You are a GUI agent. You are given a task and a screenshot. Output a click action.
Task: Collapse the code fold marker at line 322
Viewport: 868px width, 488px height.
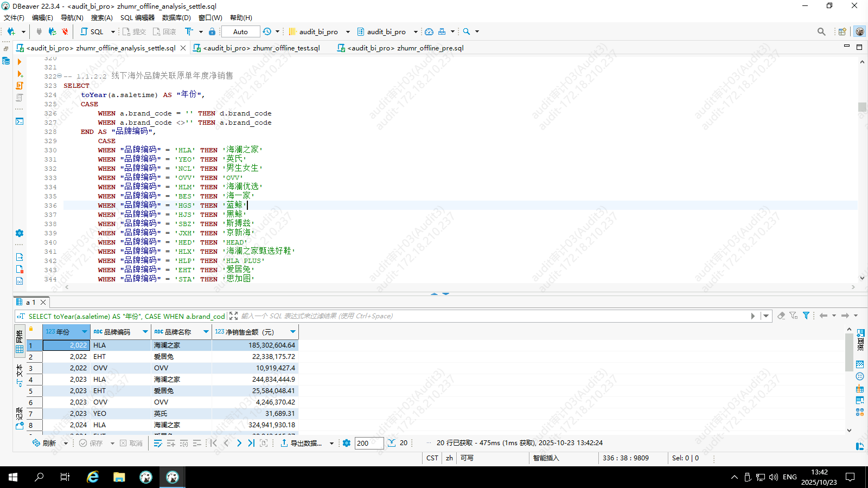(x=59, y=76)
